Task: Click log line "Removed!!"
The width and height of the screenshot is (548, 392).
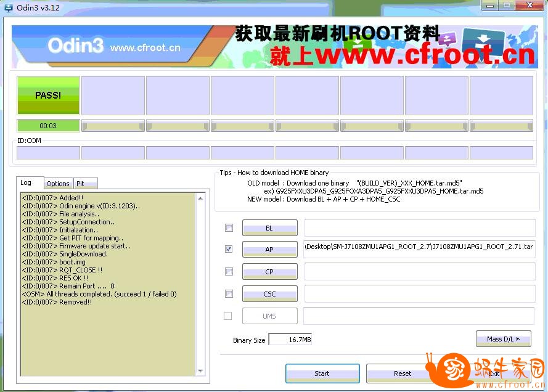Action: [57, 302]
